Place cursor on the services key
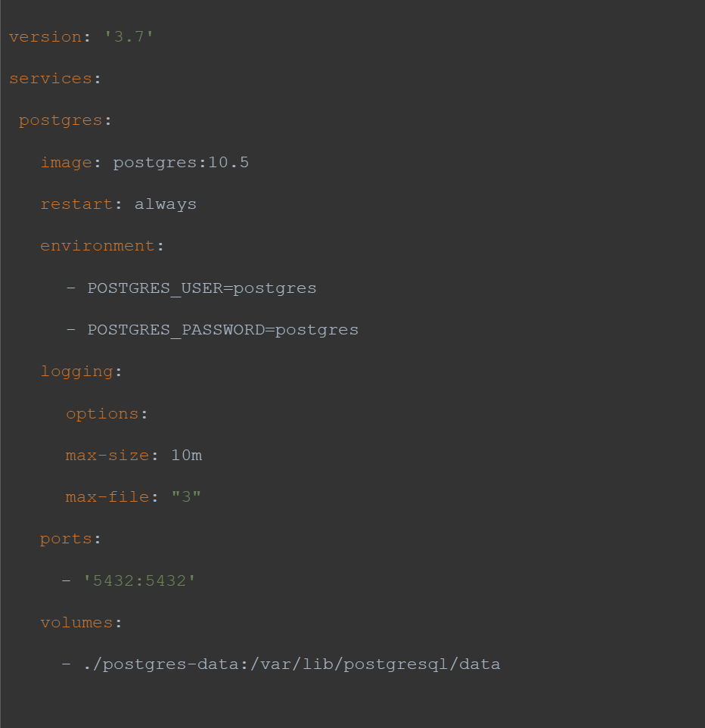Image resolution: width=705 pixels, height=728 pixels. [x=50, y=79]
